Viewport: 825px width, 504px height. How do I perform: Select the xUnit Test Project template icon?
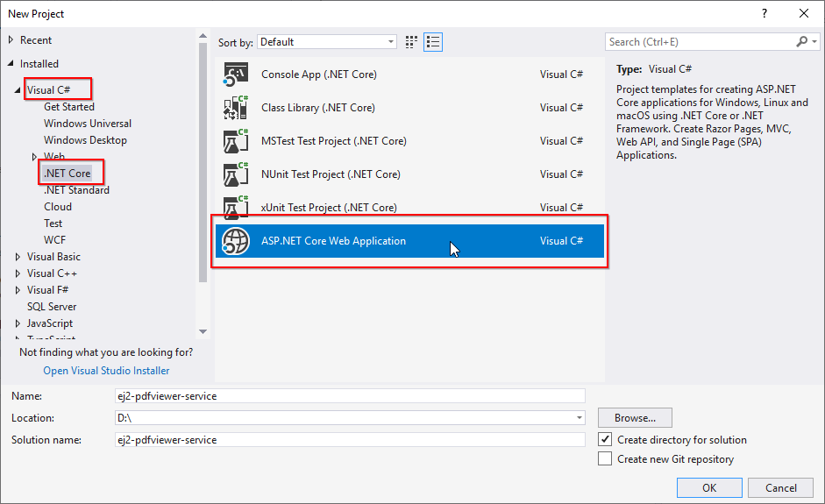pyautogui.click(x=236, y=208)
